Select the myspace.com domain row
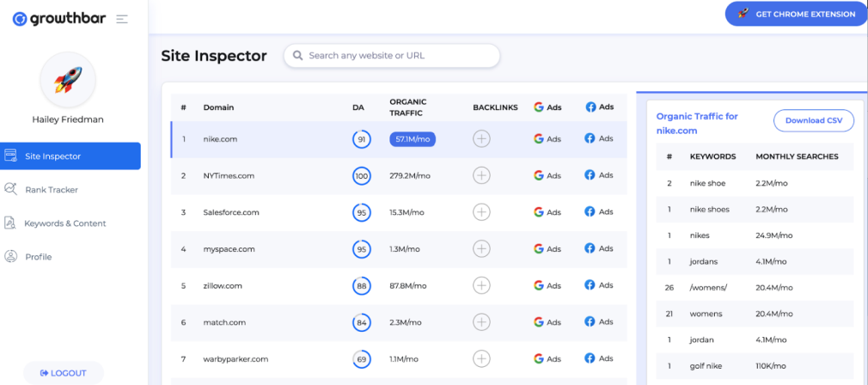The image size is (868, 385). tap(399, 249)
